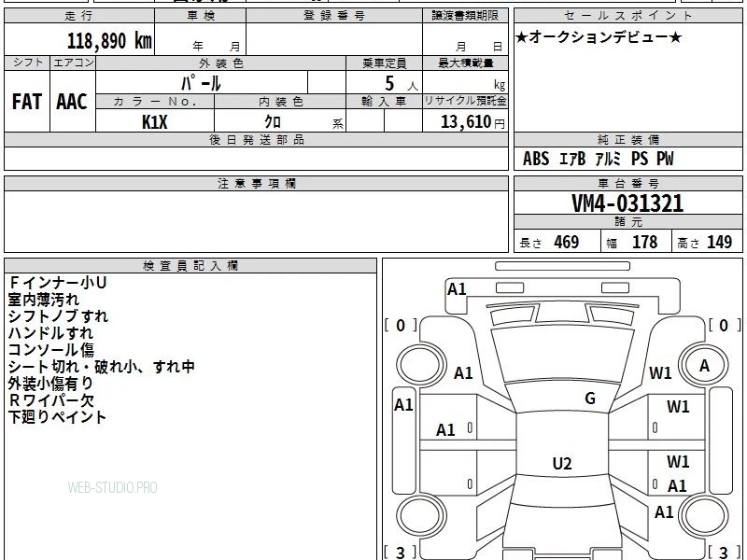This screenshot has width=747, height=560.
Task: Select the note ハンドルすれ
Action: (x=50, y=333)
